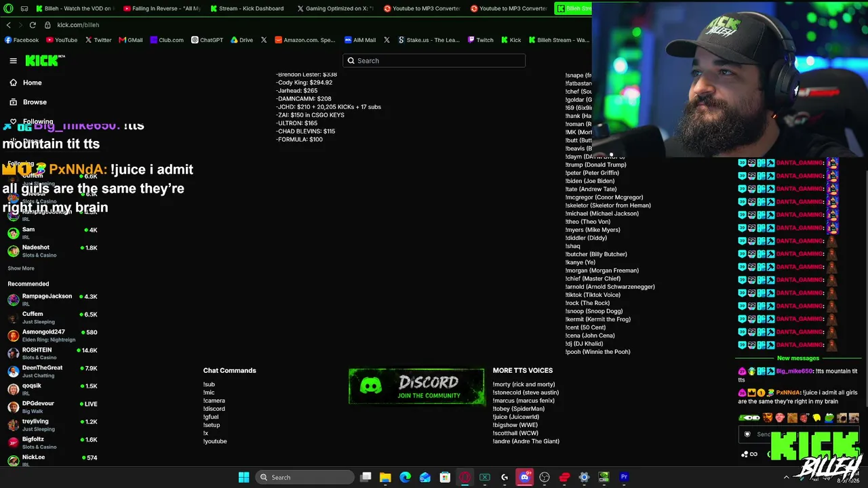Click the "!youtube" chat command text
Screen dimensions: 868x488
tap(215, 441)
